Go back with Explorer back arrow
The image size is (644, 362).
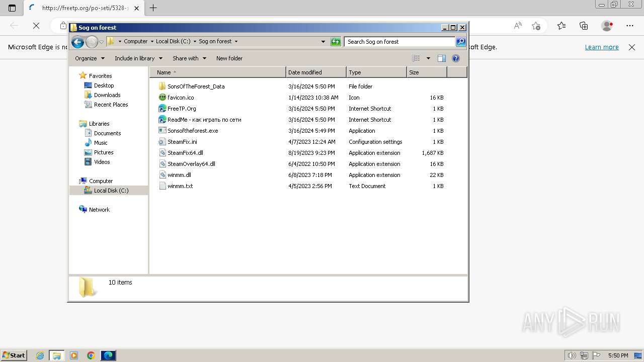pyautogui.click(x=77, y=42)
